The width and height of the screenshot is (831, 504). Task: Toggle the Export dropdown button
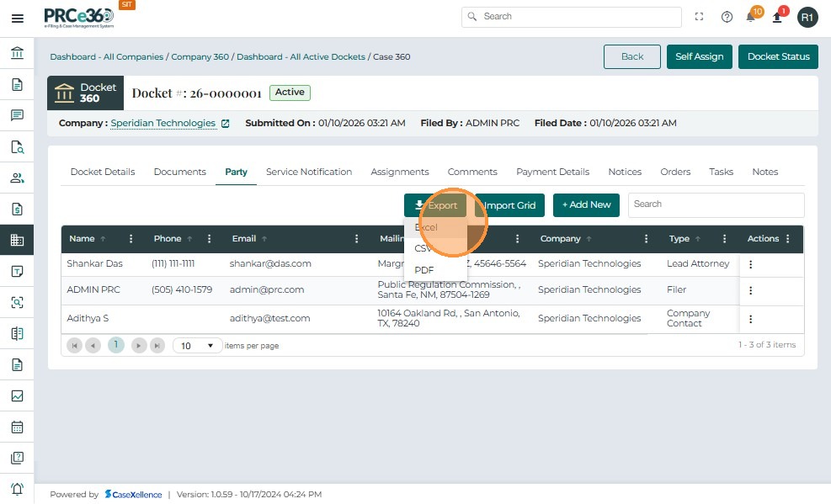point(435,205)
